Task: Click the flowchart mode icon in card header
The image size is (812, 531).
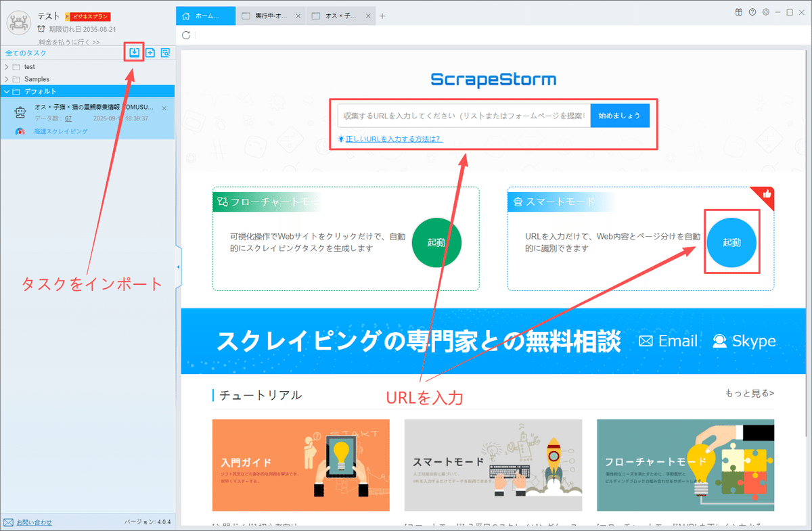Action: pyautogui.click(x=222, y=202)
